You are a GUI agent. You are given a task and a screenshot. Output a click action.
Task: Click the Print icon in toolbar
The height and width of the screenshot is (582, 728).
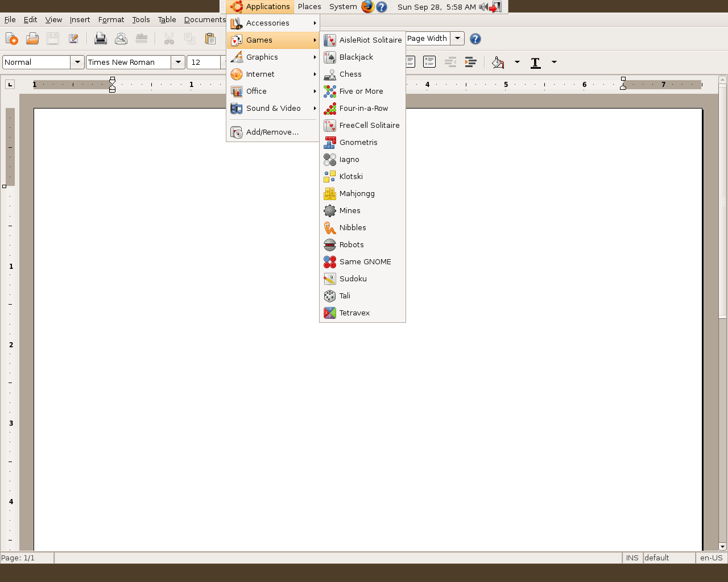tap(101, 39)
